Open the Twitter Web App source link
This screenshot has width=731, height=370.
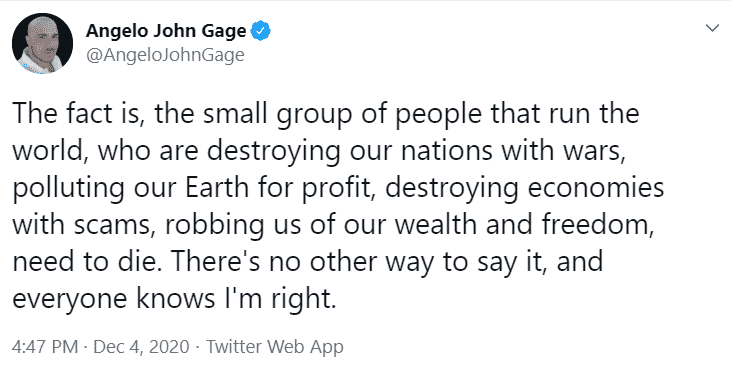[x=275, y=347]
